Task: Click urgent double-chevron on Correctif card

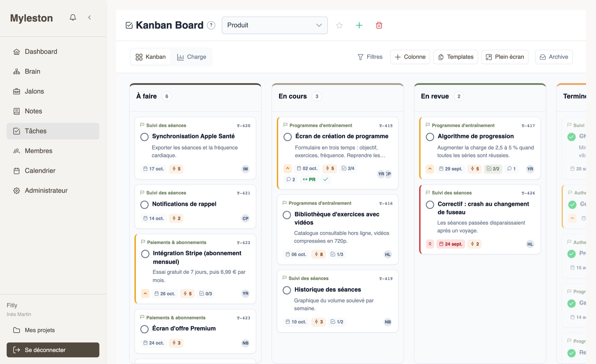Action: [430, 244]
